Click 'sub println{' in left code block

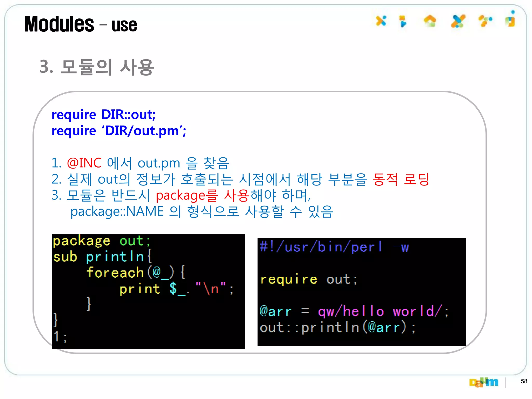click(103, 257)
